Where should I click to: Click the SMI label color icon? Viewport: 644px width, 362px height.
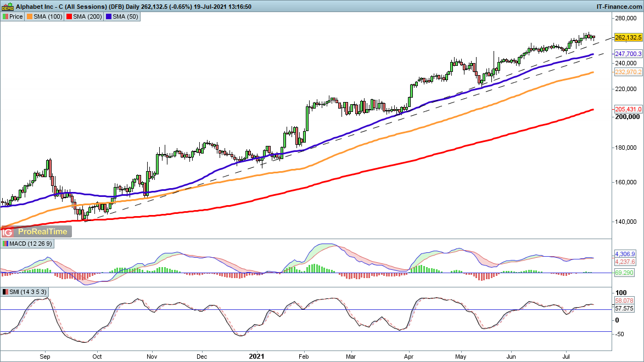point(5,292)
